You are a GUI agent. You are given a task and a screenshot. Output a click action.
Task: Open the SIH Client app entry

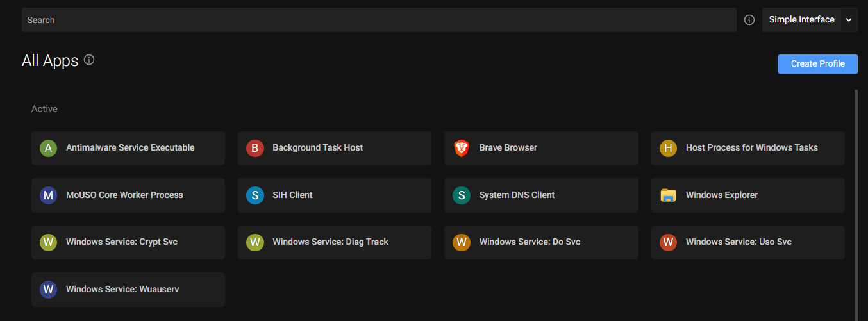pyautogui.click(x=334, y=195)
